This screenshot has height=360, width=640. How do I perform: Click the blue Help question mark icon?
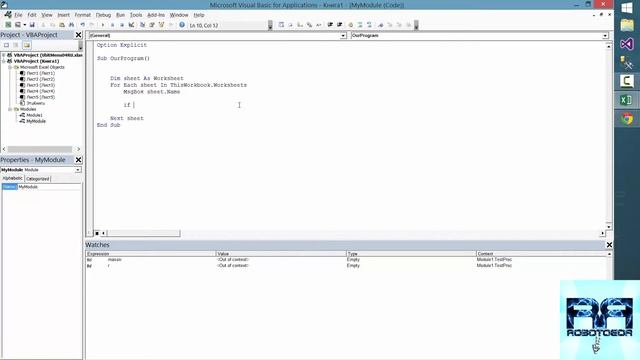(x=182, y=25)
